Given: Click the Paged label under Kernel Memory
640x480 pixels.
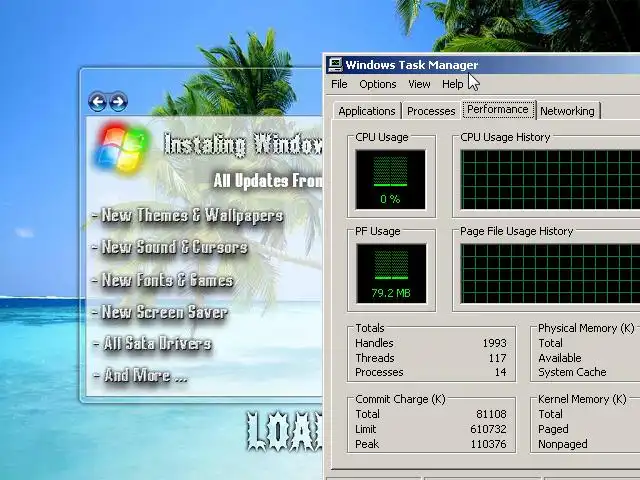Looking at the screenshot, I should tap(553, 429).
